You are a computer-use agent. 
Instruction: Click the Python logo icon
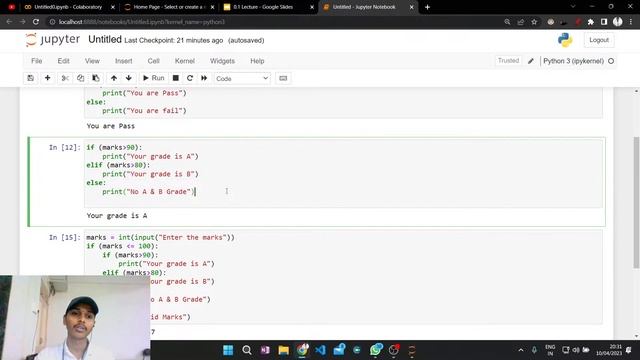pos(565,40)
